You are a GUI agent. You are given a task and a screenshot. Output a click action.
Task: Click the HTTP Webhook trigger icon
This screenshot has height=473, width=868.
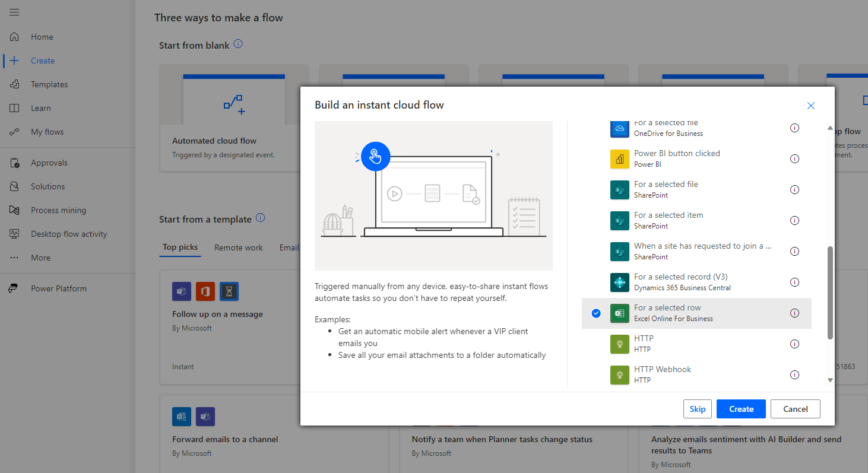click(620, 375)
